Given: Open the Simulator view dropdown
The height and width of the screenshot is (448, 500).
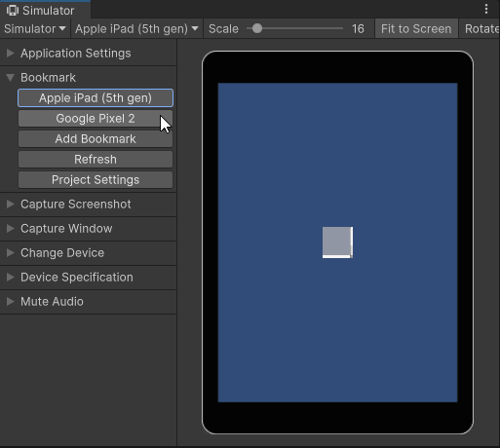Looking at the screenshot, I should [x=35, y=29].
